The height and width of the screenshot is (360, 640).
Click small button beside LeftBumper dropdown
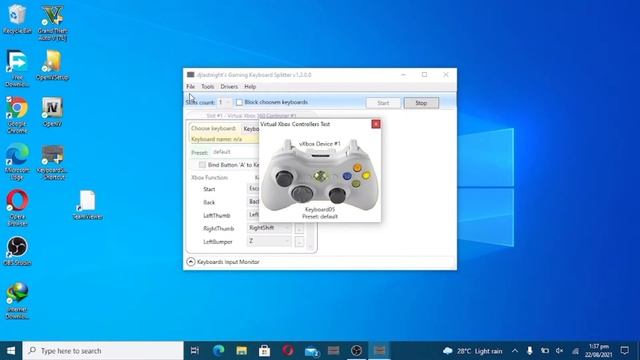coord(299,242)
